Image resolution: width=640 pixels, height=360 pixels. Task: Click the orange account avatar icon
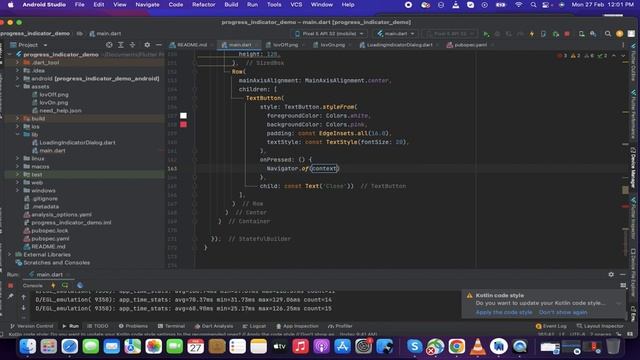pos(620,34)
